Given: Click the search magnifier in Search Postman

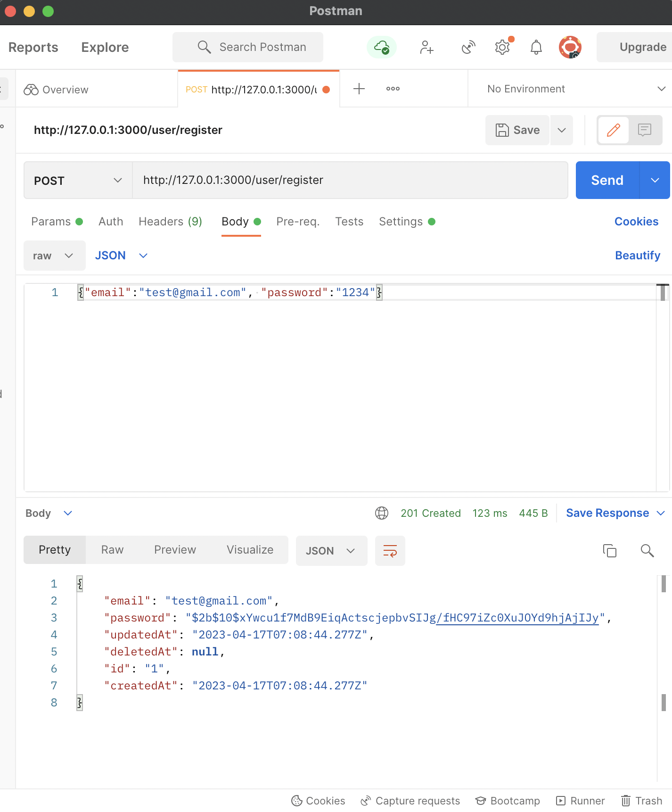Looking at the screenshot, I should 204,47.
